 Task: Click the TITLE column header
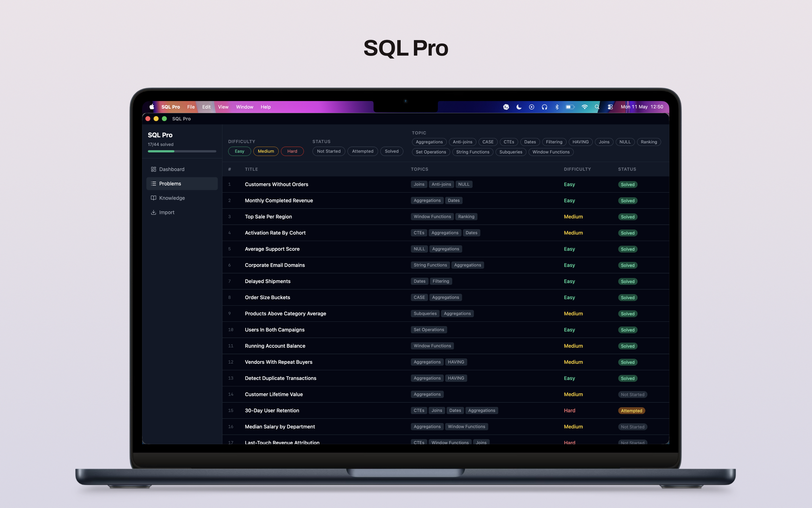click(251, 169)
